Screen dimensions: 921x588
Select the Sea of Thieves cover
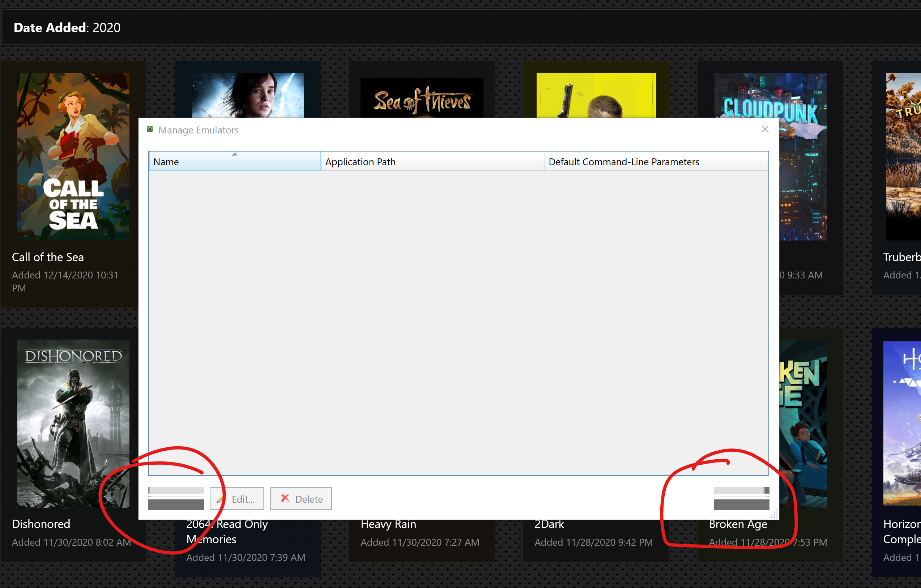point(422,98)
